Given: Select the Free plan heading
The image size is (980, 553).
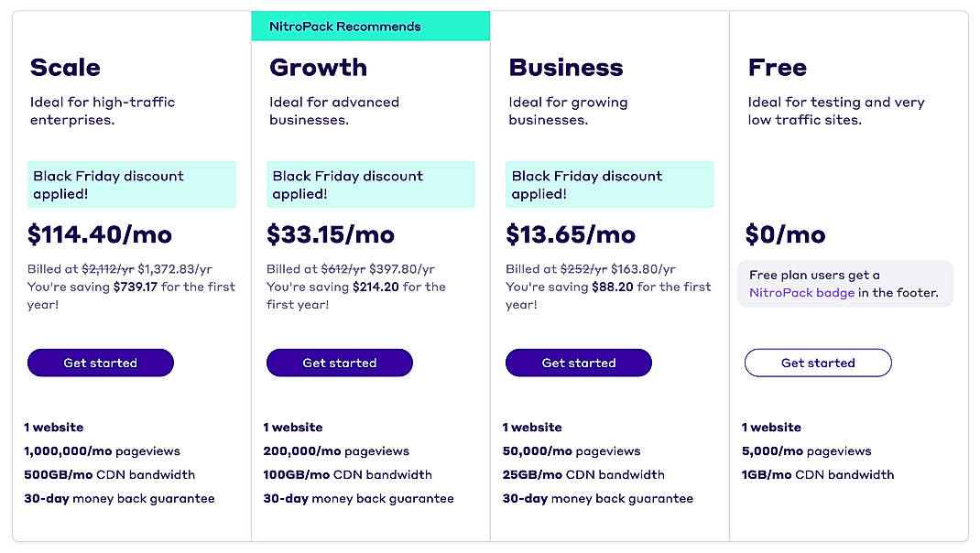Looking at the screenshot, I should [x=776, y=67].
